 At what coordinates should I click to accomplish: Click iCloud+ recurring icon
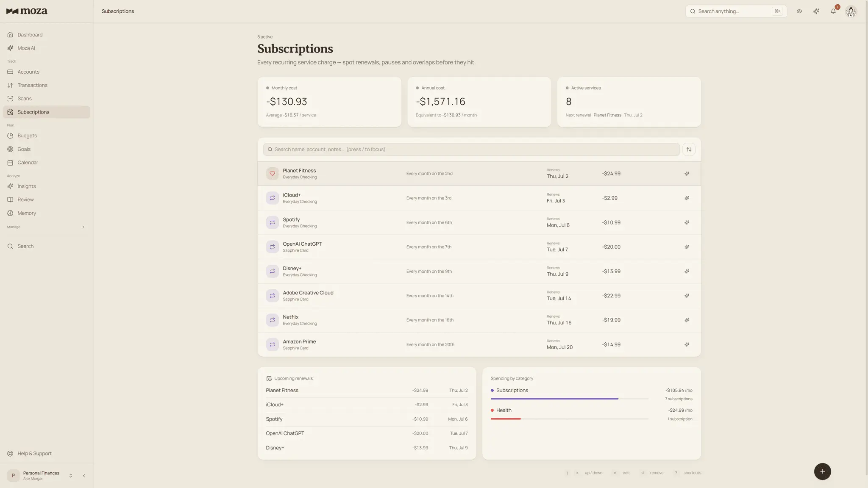pyautogui.click(x=272, y=198)
